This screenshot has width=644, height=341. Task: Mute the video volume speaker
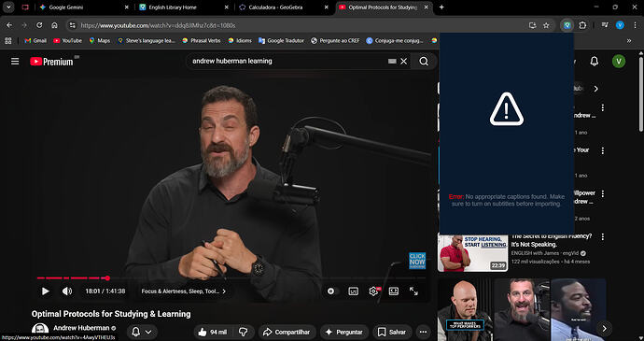(x=67, y=291)
